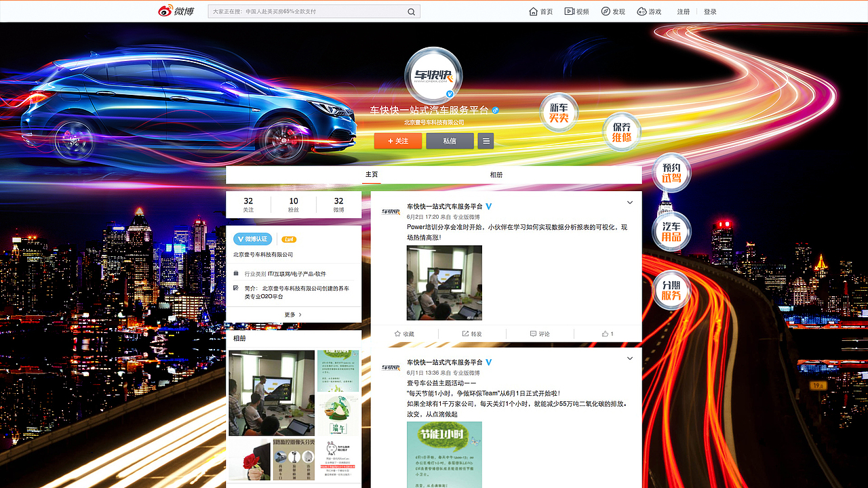Click the first post author name
This screenshot has width=868, height=488.
(445, 206)
